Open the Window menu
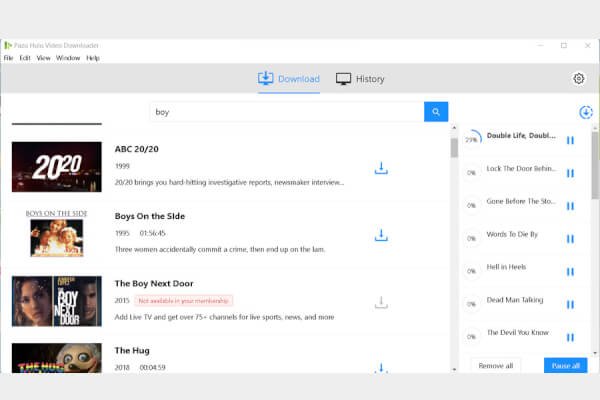The width and height of the screenshot is (600, 400). [x=68, y=58]
